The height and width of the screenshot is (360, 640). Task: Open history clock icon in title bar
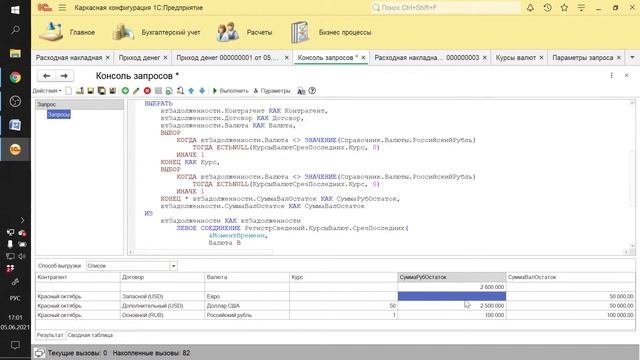point(547,7)
